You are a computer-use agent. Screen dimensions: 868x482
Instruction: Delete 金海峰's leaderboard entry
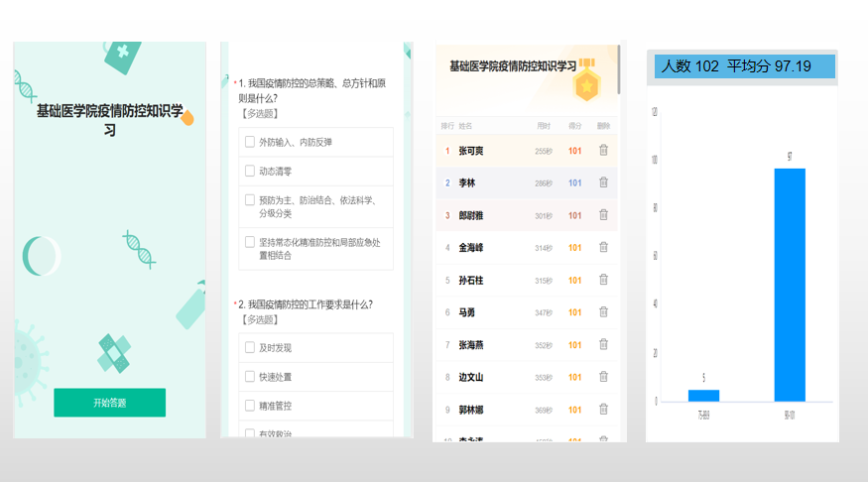pos(603,248)
